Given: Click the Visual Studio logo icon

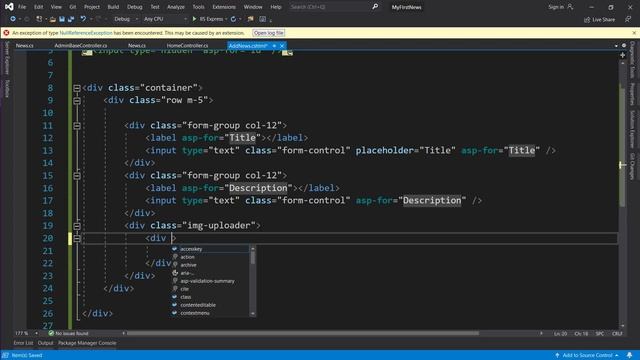Looking at the screenshot, I should click(x=9, y=7).
